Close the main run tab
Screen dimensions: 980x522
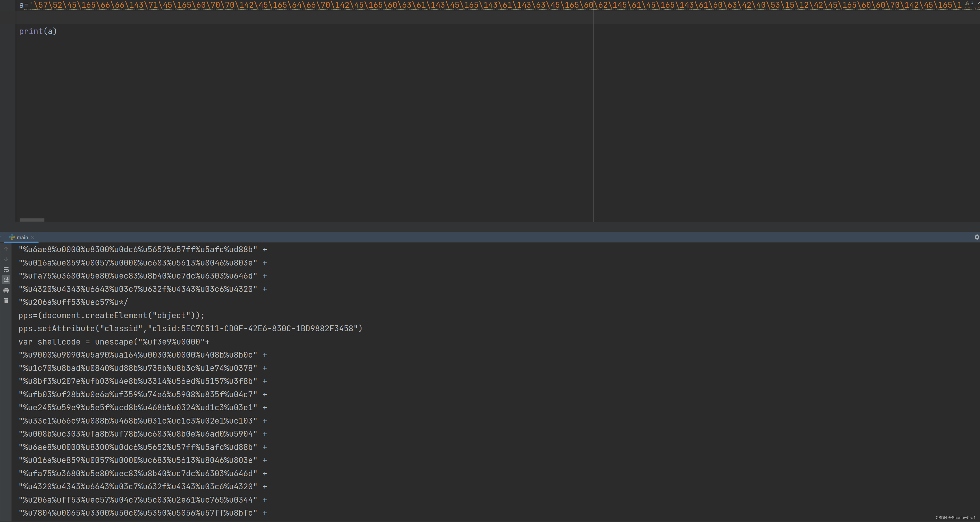pyautogui.click(x=33, y=238)
